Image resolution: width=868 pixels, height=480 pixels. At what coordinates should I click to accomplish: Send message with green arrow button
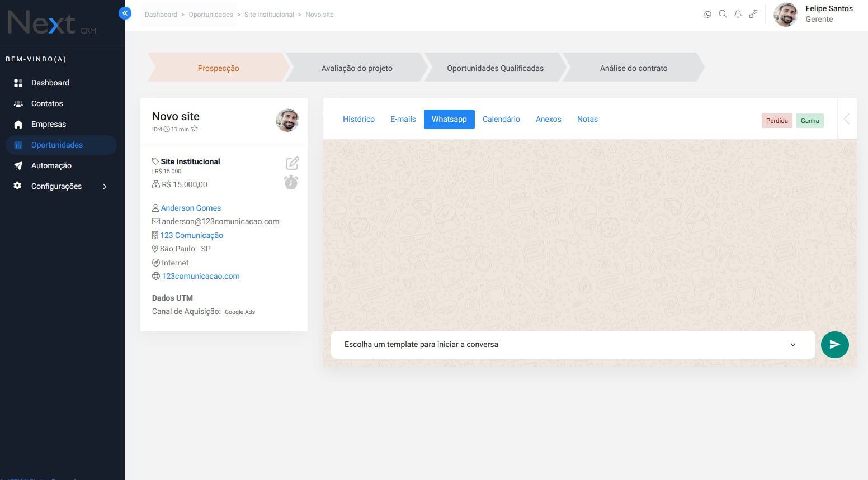coord(834,345)
